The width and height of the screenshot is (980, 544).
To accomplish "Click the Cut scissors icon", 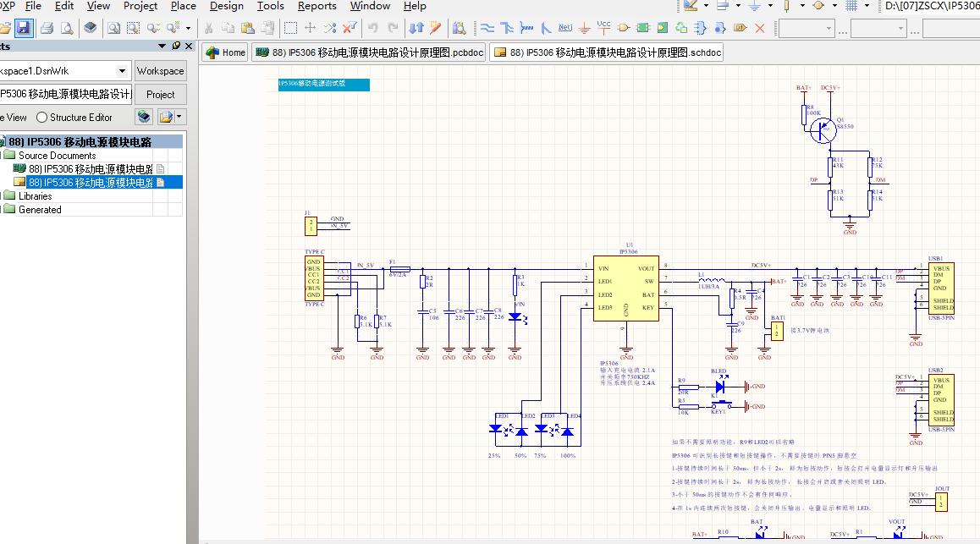I will pyautogui.click(x=207, y=28).
